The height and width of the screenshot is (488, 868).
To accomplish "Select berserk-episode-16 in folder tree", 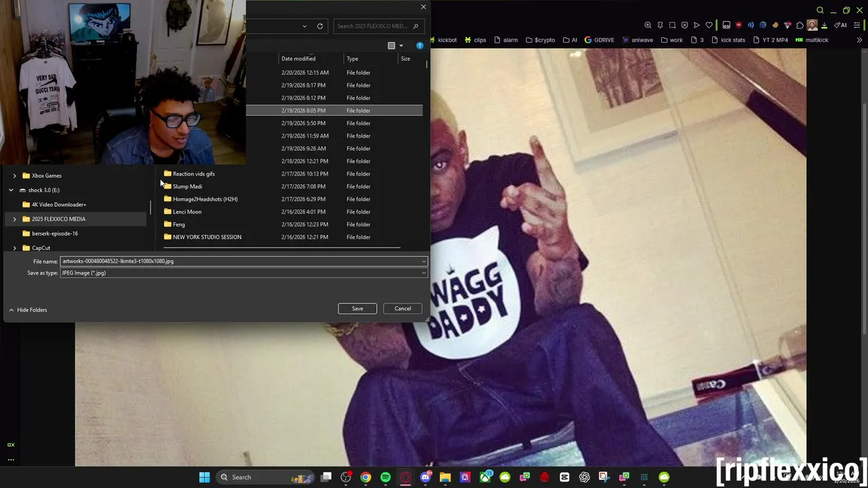I will pyautogui.click(x=50, y=233).
